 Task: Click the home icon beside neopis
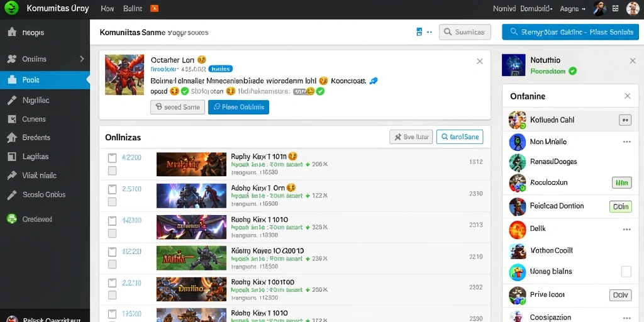click(x=12, y=32)
